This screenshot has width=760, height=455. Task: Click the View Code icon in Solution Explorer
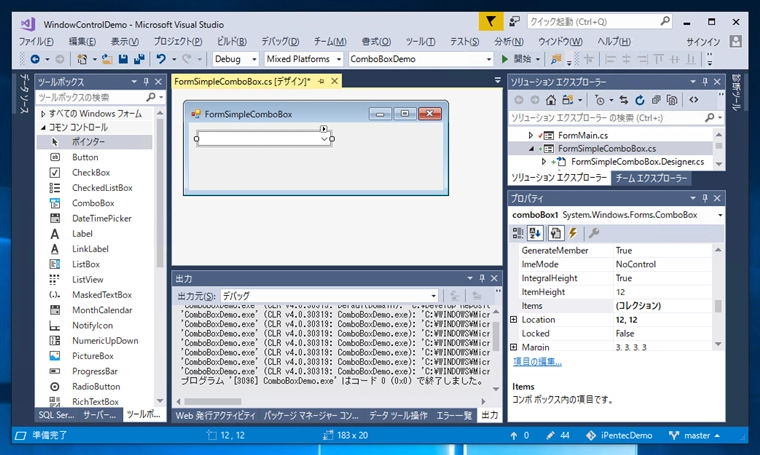click(x=694, y=100)
